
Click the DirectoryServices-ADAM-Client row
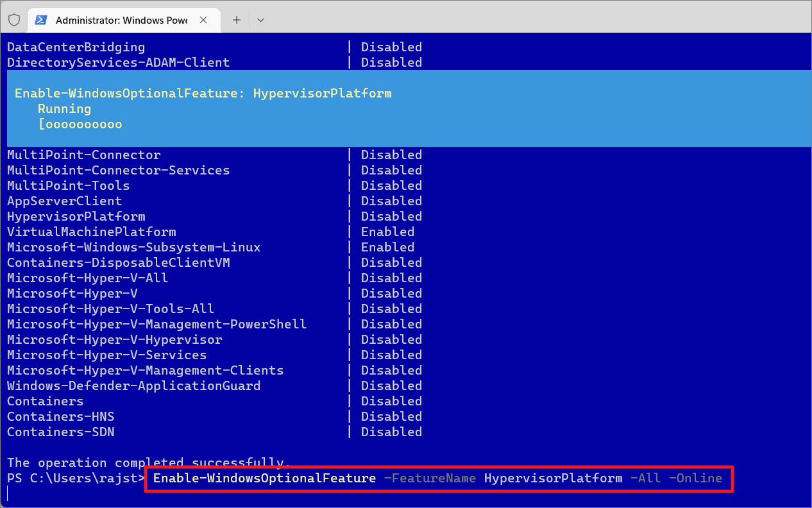tap(214, 62)
